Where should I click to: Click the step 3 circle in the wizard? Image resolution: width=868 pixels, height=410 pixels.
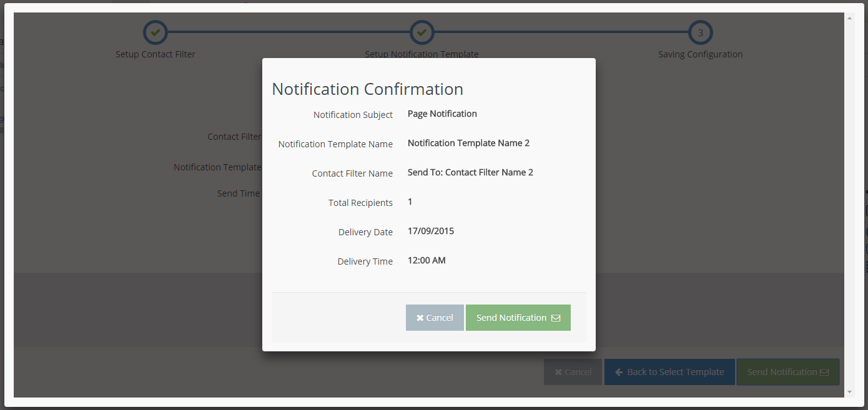pyautogui.click(x=700, y=32)
